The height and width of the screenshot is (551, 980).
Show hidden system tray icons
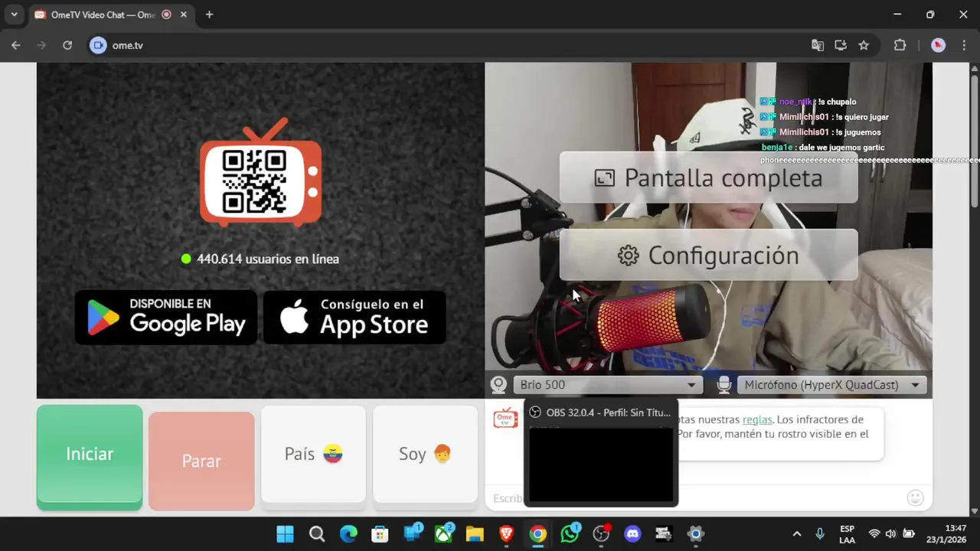[x=797, y=534]
